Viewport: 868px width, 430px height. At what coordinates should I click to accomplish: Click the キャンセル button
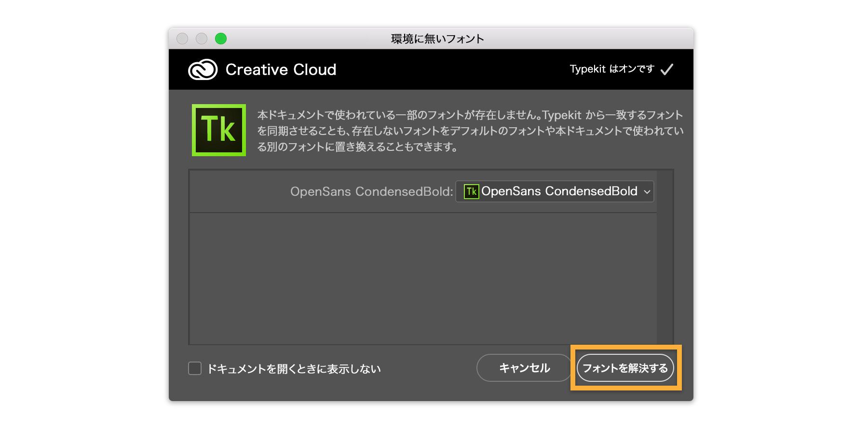coord(524,368)
